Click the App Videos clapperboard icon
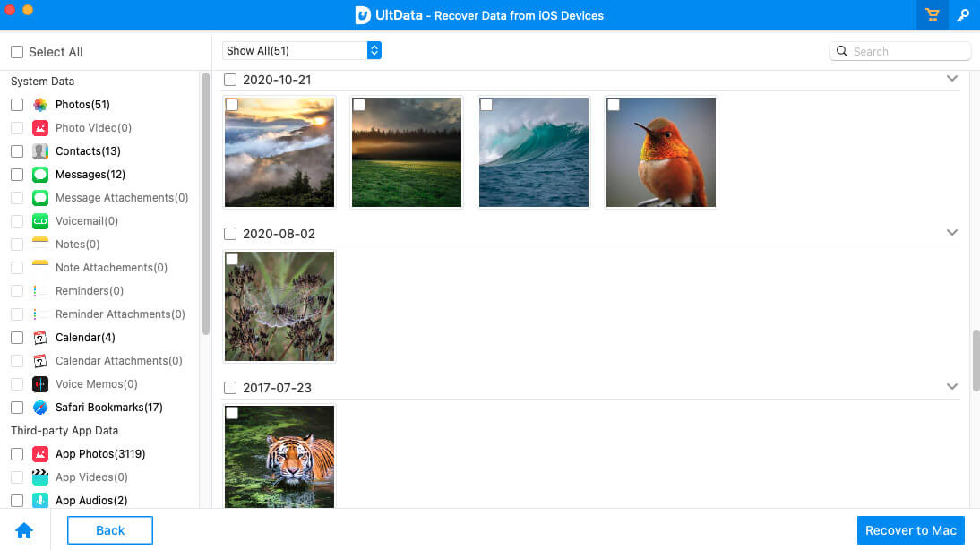The width and height of the screenshot is (980, 550). (x=40, y=477)
